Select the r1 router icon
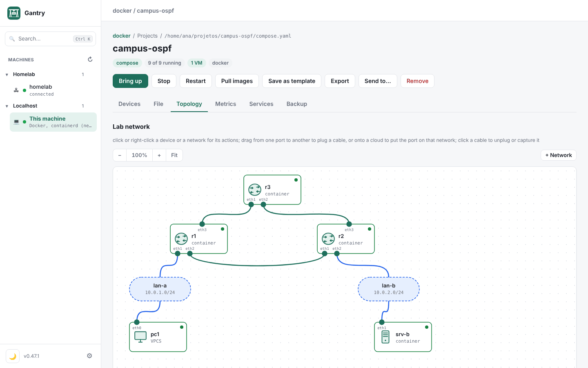Viewport: 588px width, 368px height. (181, 239)
